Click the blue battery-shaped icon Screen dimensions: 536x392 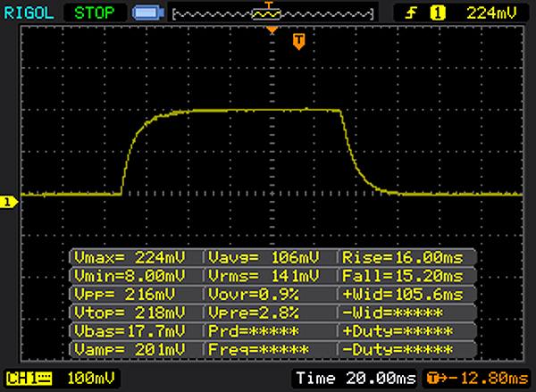coord(148,13)
